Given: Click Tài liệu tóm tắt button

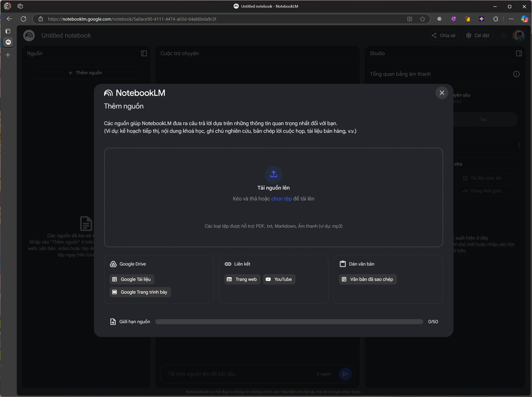Looking at the screenshot, I should coord(482,178).
